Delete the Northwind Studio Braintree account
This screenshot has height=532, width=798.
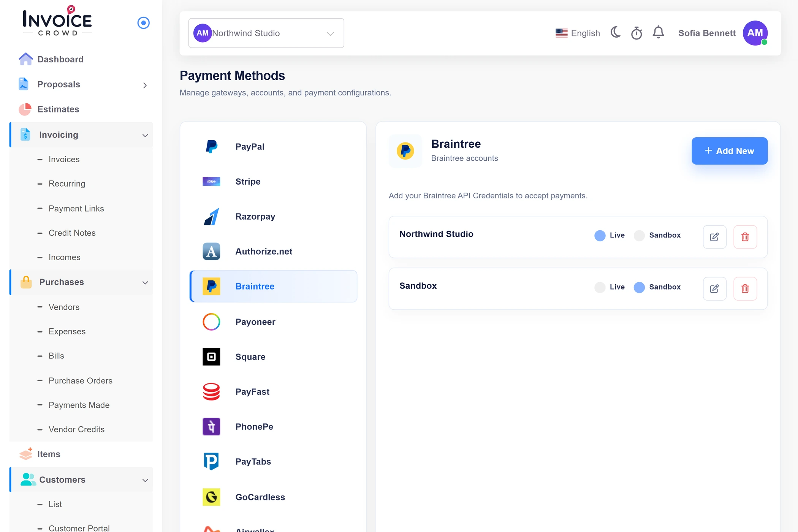pos(745,237)
